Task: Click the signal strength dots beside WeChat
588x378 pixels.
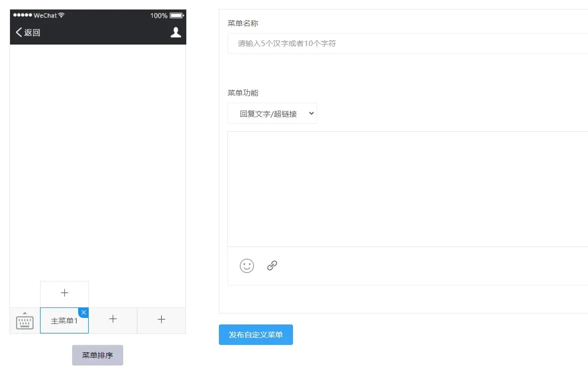Action: tap(23, 16)
